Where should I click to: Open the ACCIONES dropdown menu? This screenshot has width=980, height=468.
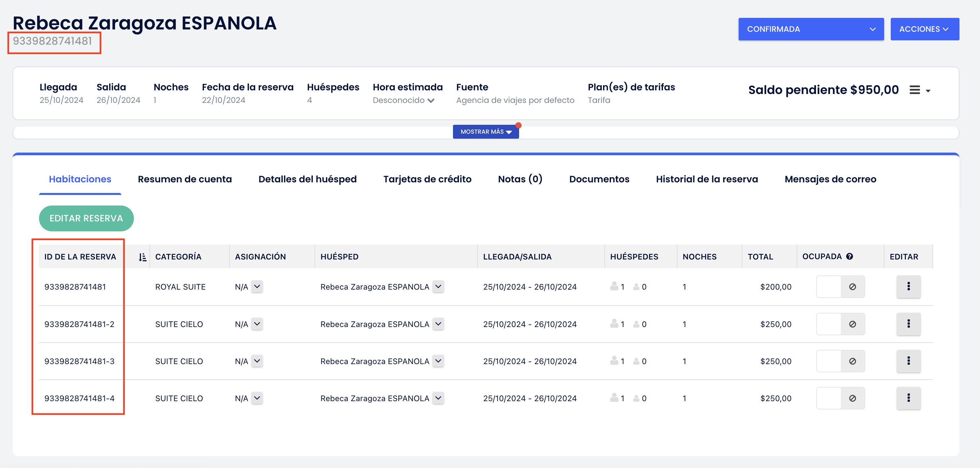[924, 29]
